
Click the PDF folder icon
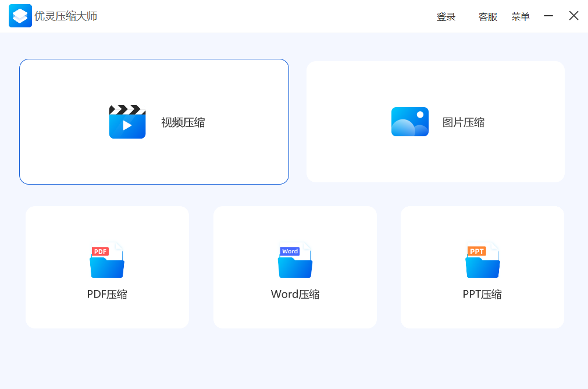point(106,261)
